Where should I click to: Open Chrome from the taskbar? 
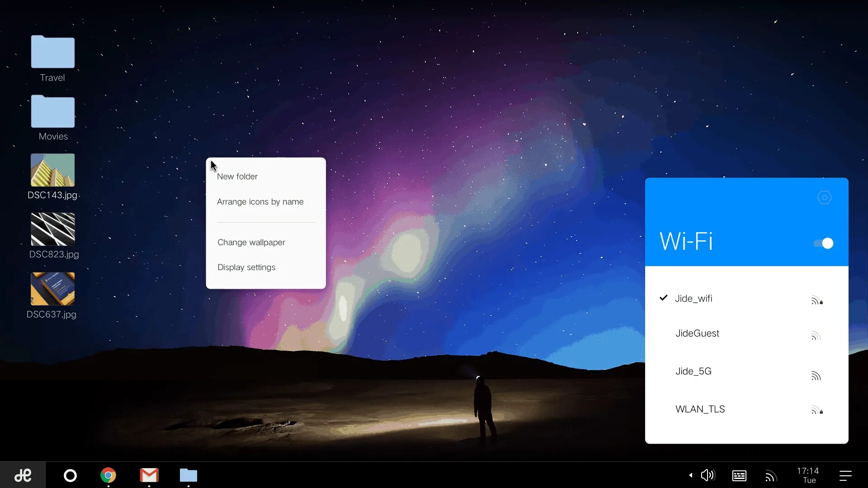click(x=108, y=475)
